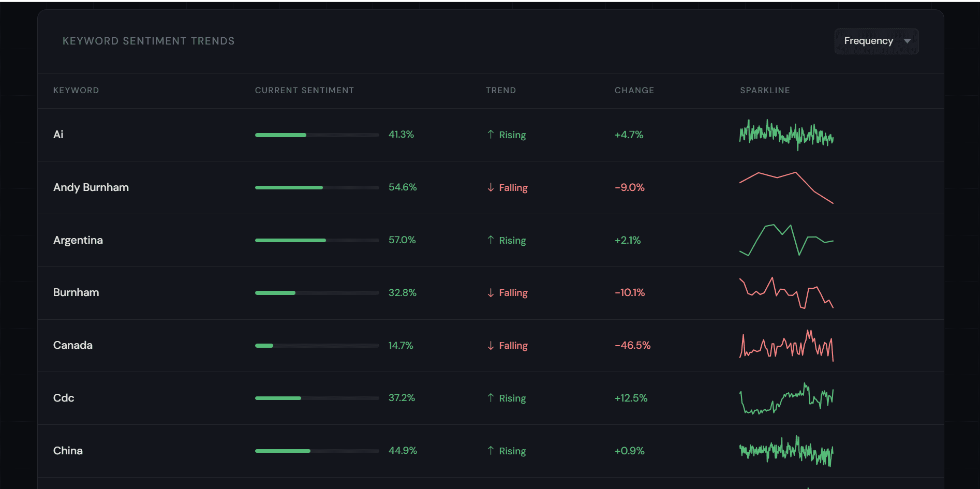Screen dimensions: 980x489
Task: Select the Canada keyword
Action: [x=73, y=345]
